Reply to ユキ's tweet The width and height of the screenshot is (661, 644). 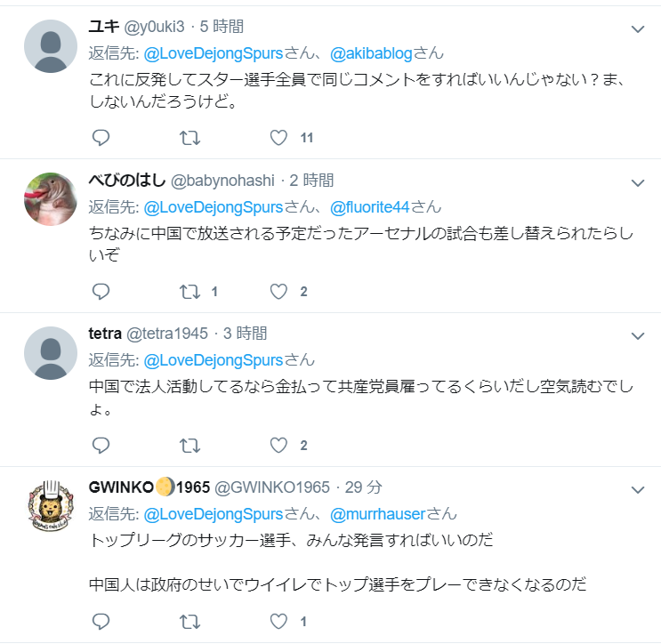pos(101,138)
